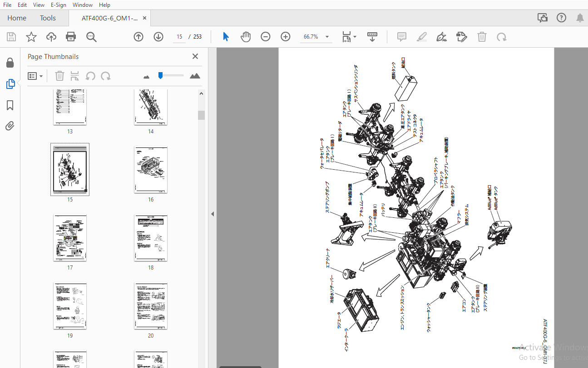Image resolution: width=588 pixels, height=368 pixels.
Task: Select the page 13 thumbnail
Action: pyautogui.click(x=70, y=107)
